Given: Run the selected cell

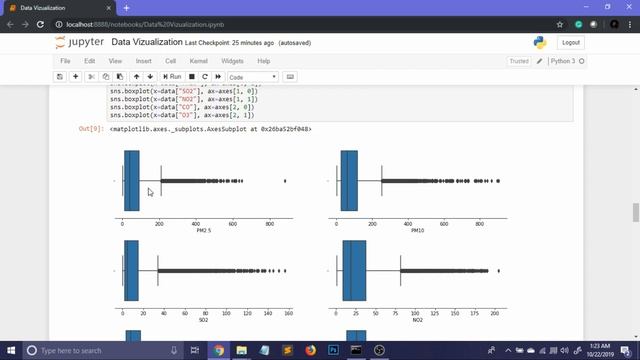Looking at the screenshot, I should (172, 77).
